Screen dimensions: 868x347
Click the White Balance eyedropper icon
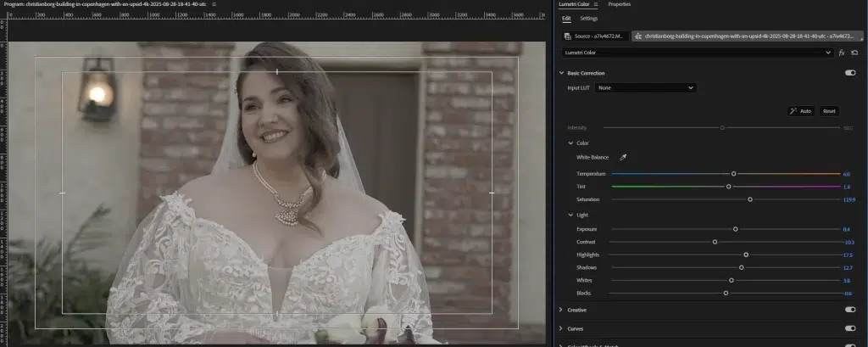pos(623,158)
